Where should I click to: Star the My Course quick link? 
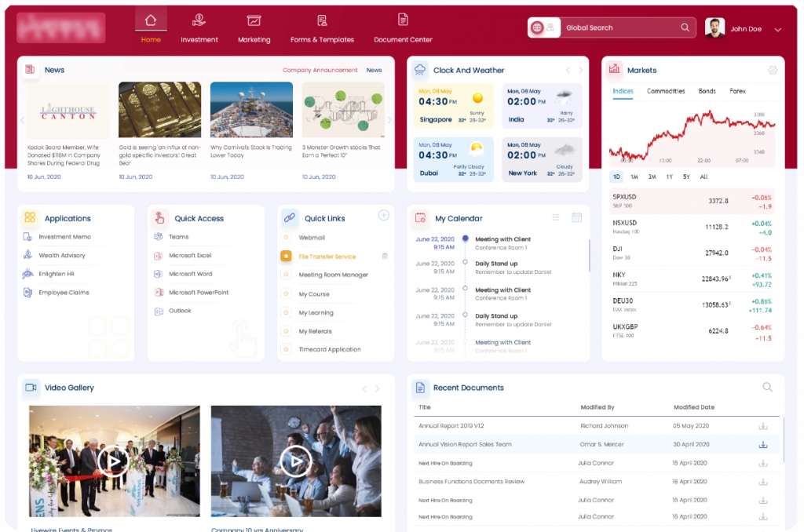pos(286,293)
